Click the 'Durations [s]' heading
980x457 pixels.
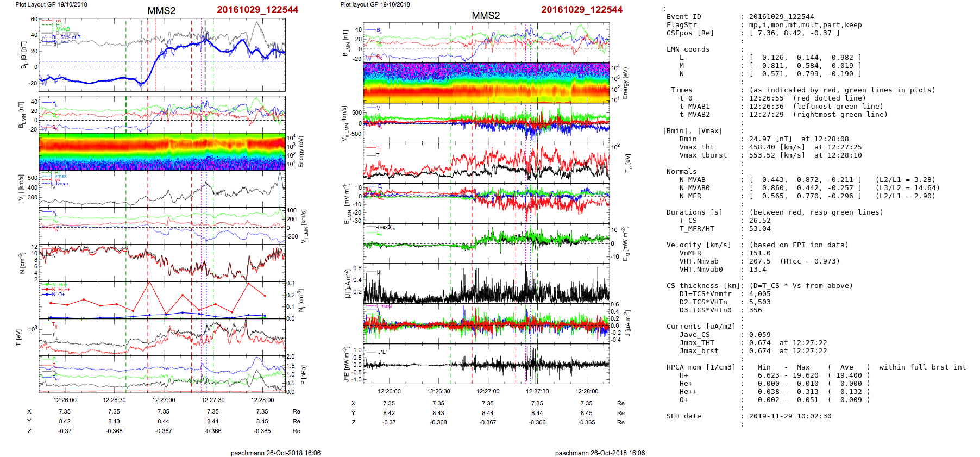point(694,212)
